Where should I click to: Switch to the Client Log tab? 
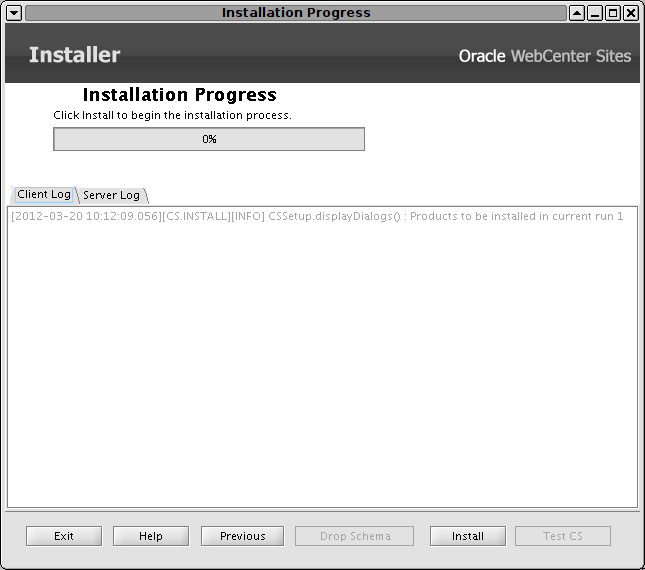point(44,195)
